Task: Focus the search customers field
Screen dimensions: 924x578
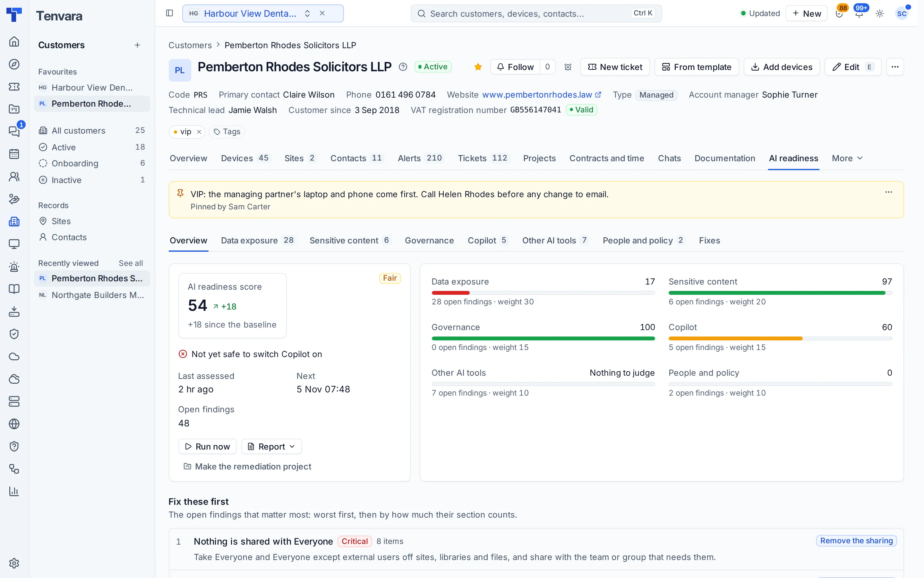Action: pyautogui.click(x=536, y=13)
